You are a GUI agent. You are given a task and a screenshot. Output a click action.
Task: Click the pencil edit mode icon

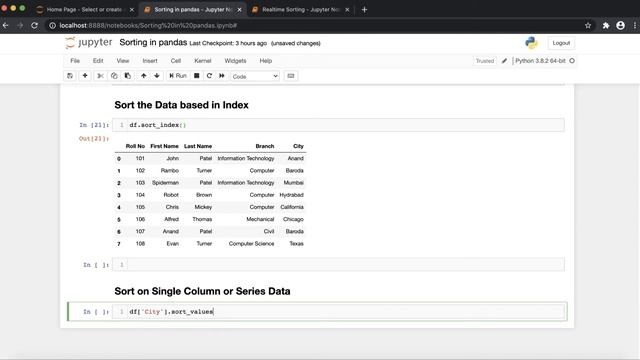pyautogui.click(x=504, y=61)
